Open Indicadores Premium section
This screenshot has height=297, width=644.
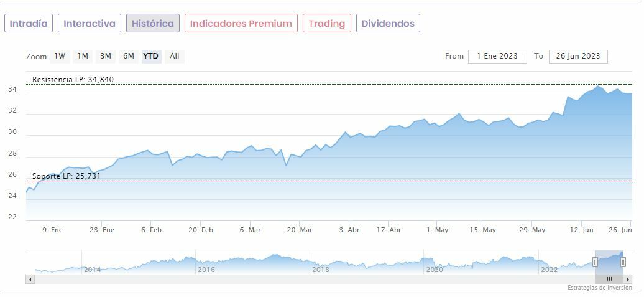tap(241, 24)
